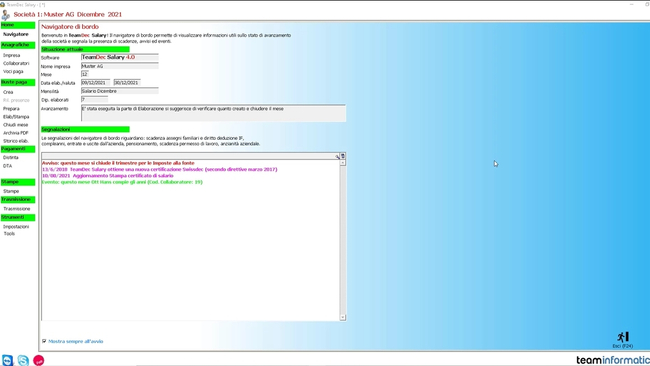Click the Mese field showing 12
650x366 pixels.
click(x=85, y=74)
